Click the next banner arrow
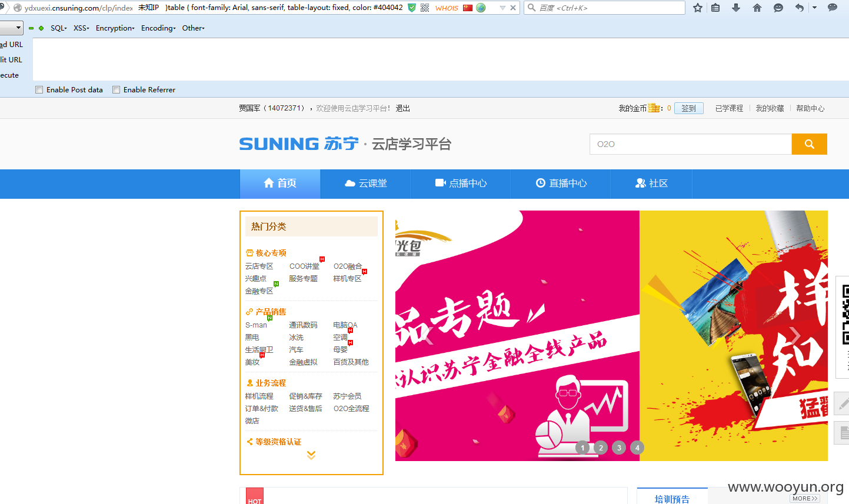Viewport: 849px width, 504px height. (795, 336)
